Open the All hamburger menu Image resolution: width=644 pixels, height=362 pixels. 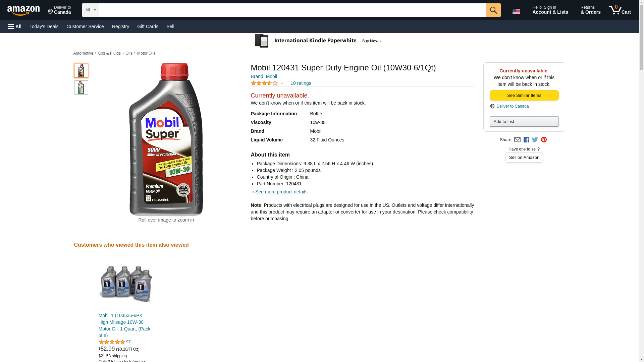(15, 26)
